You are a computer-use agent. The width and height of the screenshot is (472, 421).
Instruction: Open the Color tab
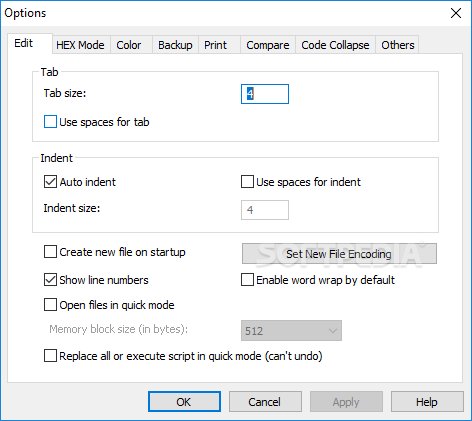click(129, 45)
